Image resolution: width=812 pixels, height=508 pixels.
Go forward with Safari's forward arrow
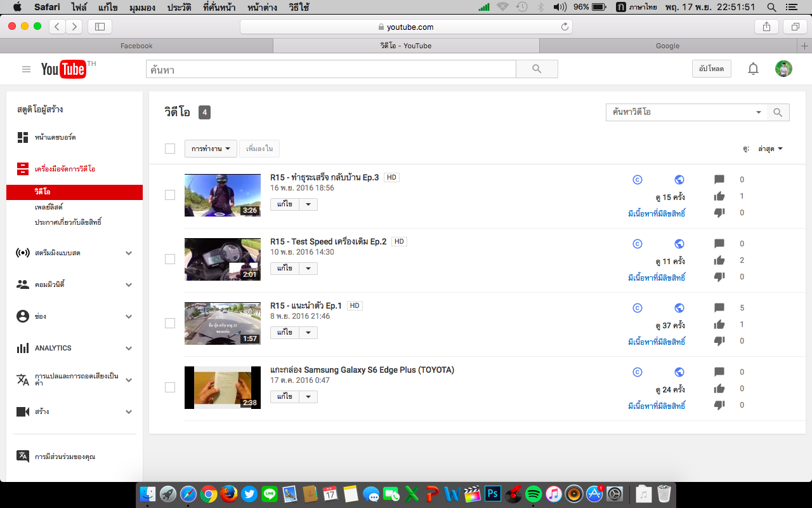click(74, 27)
